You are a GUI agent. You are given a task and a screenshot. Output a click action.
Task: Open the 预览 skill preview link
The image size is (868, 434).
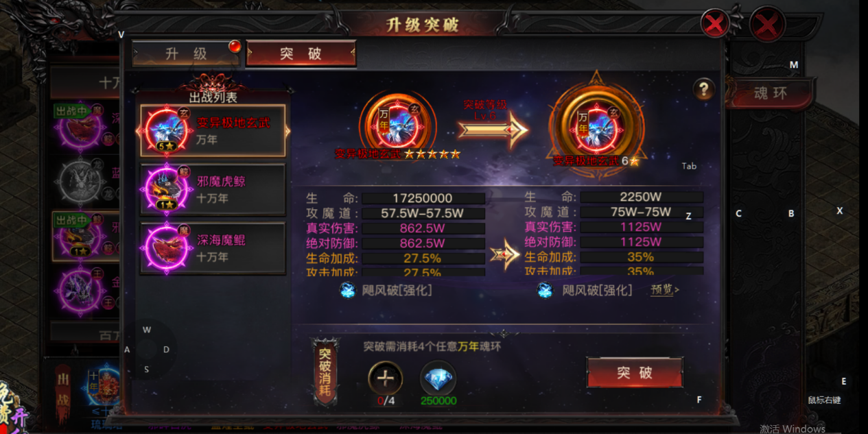[665, 290]
